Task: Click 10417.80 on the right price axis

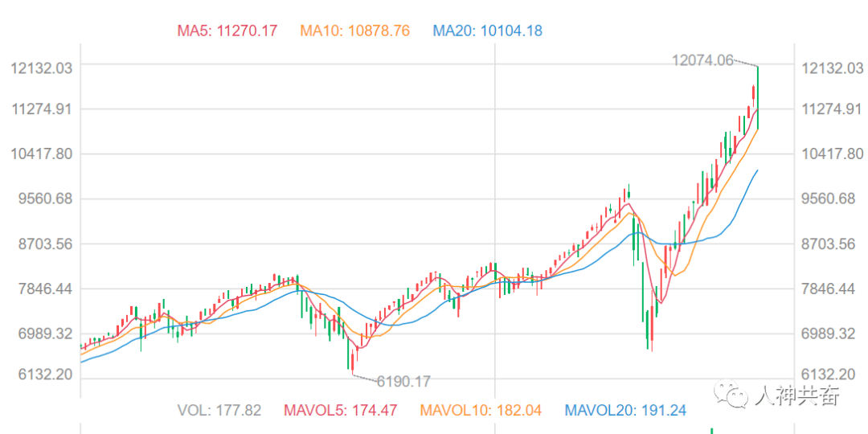Action: click(x=833, y=154)
